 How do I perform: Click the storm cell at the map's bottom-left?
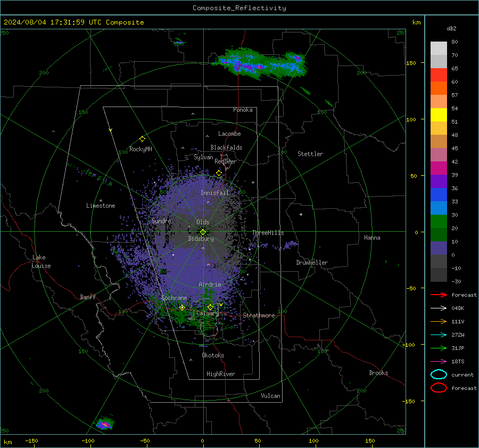tap(105, 423)
